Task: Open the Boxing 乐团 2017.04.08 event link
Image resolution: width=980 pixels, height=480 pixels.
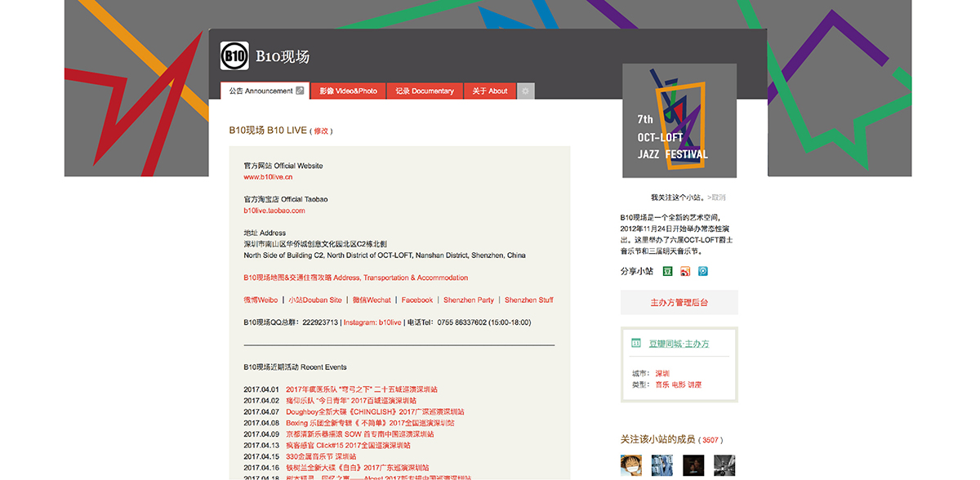Action: (370, 424)
